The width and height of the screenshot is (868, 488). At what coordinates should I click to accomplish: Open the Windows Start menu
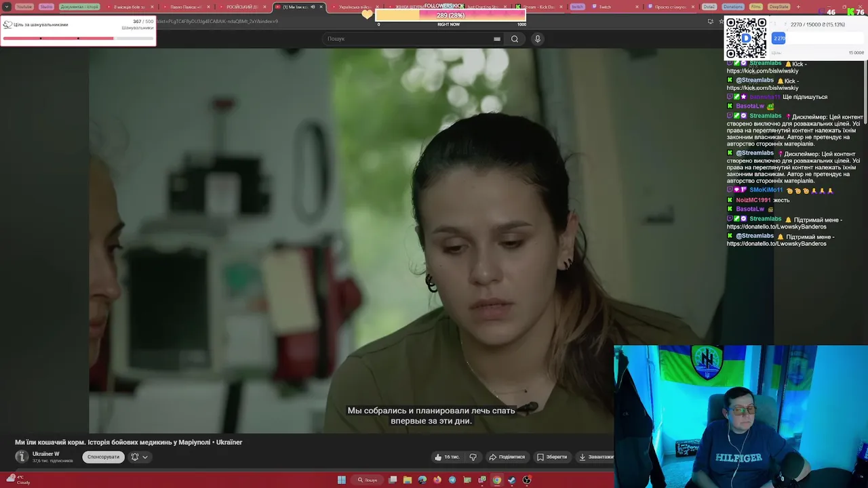pos(342,480)
